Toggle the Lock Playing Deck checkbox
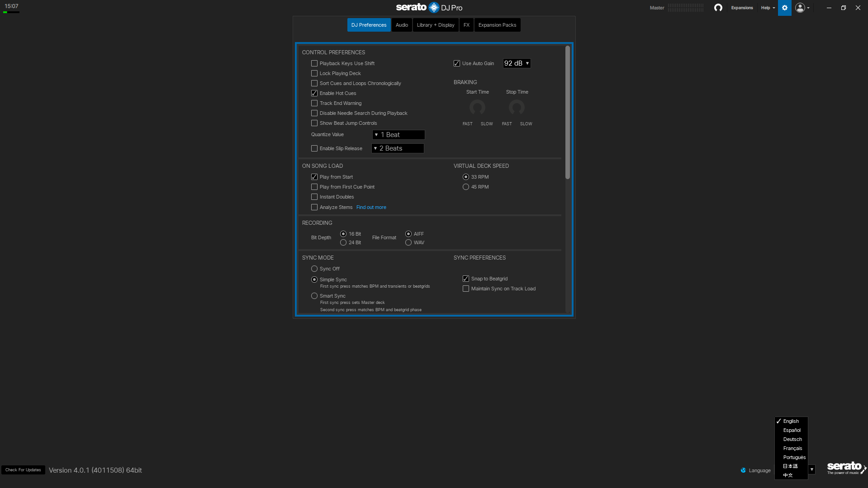 tap(314, 73)
